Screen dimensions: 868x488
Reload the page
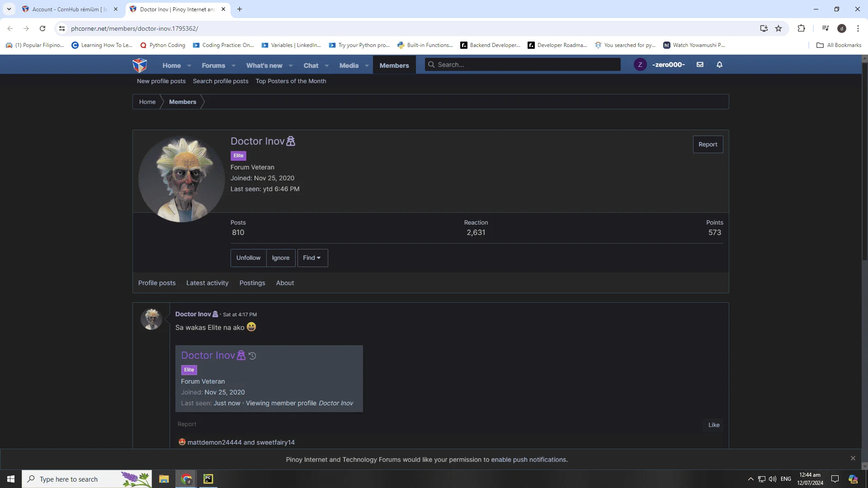pos(42,28)
